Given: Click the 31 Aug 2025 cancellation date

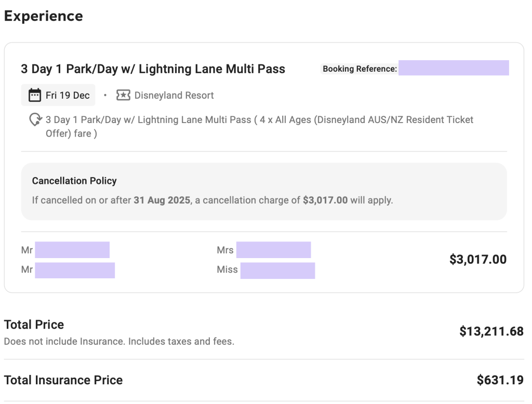Looking at the screenshot, I should pos(162,200).
